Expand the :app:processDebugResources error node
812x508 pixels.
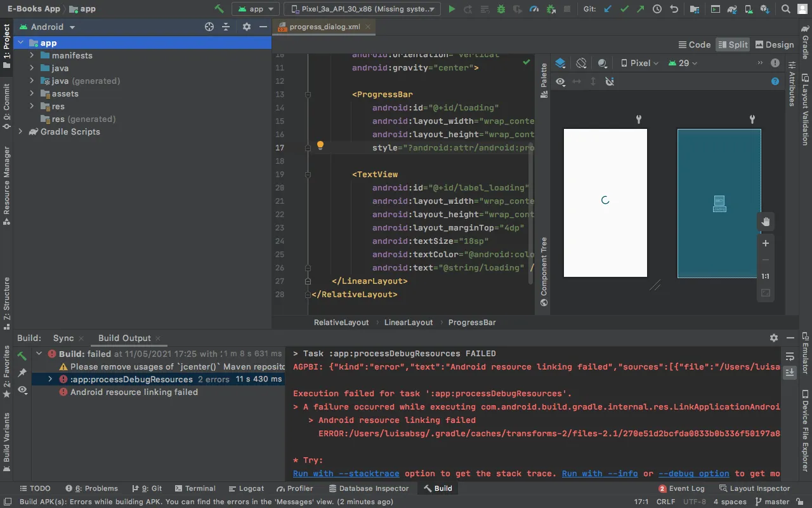click(50, 379)
